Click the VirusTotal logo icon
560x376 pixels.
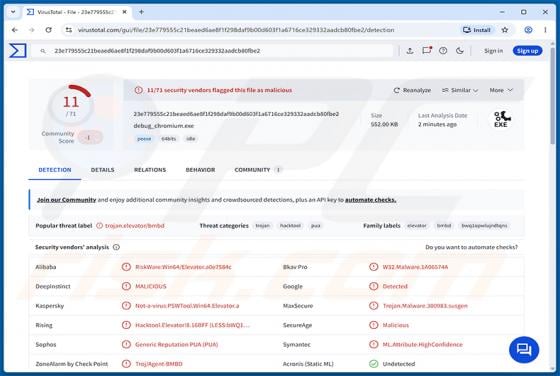tap(18, 50)
